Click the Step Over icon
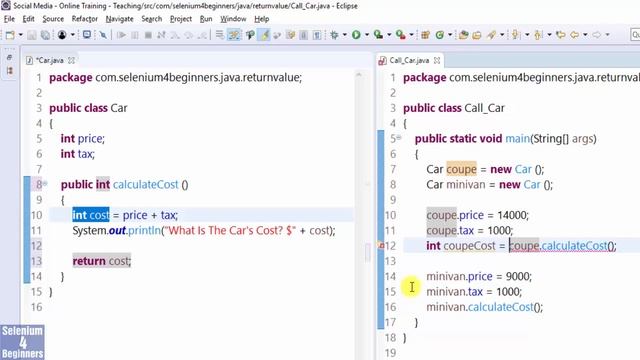640x360 pixels. click(189, 35)
